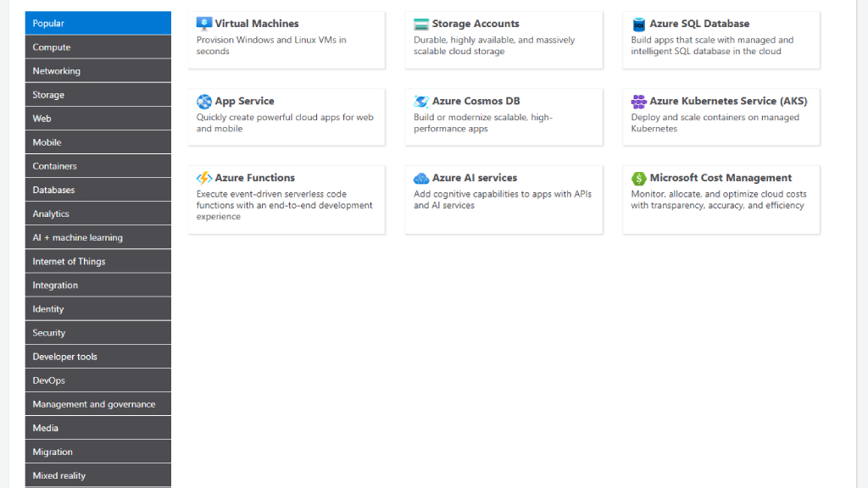868x488 pixels.
Task: Click 'Build or modernize scalable' description
Action: 483,123
